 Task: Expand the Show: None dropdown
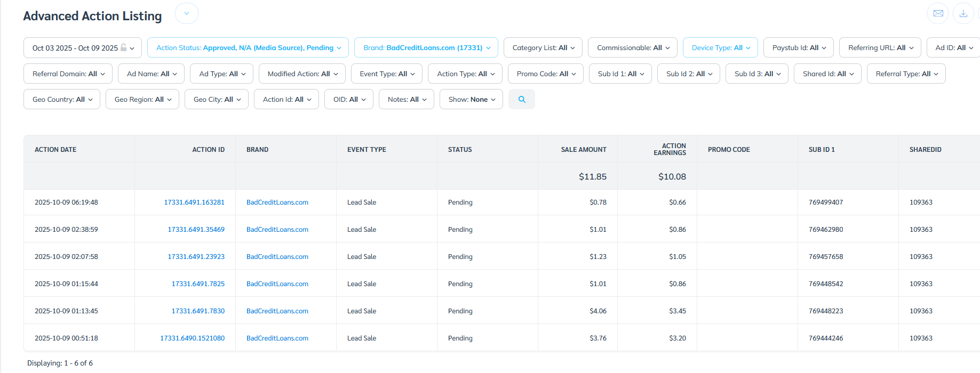(471, 100)
